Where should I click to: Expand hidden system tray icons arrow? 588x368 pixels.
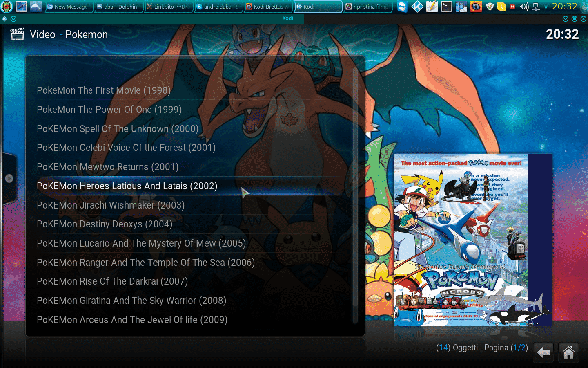(x=546, y=7)
